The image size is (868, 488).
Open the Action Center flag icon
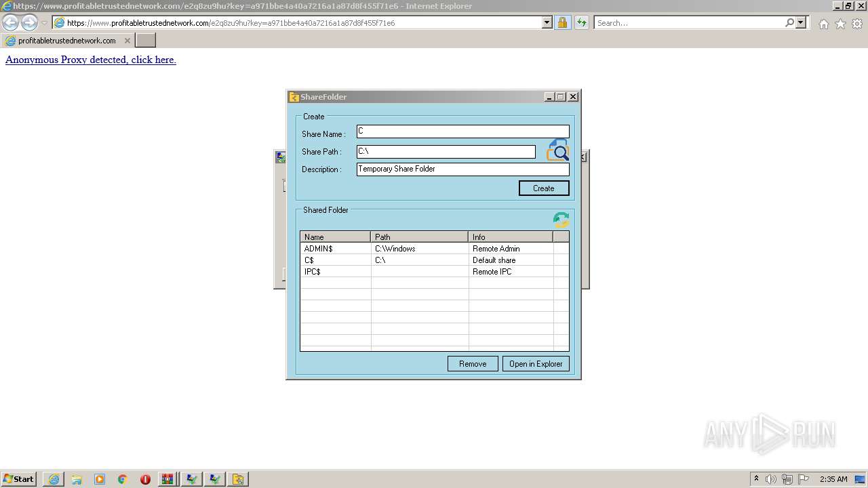(x=804, y=479)
